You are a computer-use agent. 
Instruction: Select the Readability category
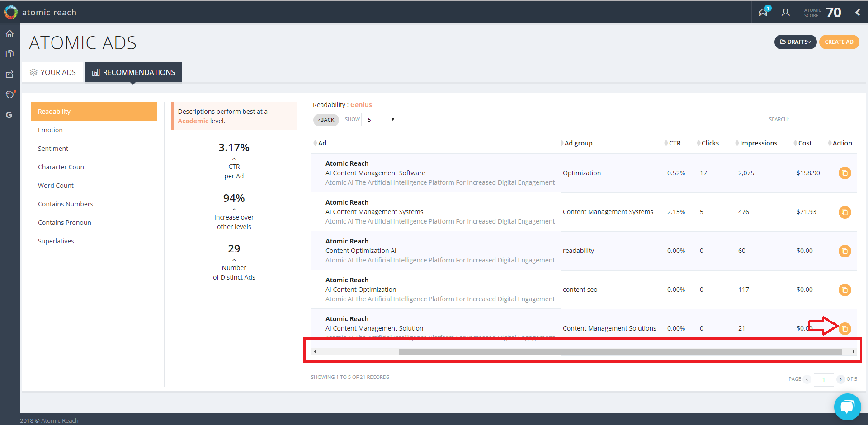[x=94, y=112]
